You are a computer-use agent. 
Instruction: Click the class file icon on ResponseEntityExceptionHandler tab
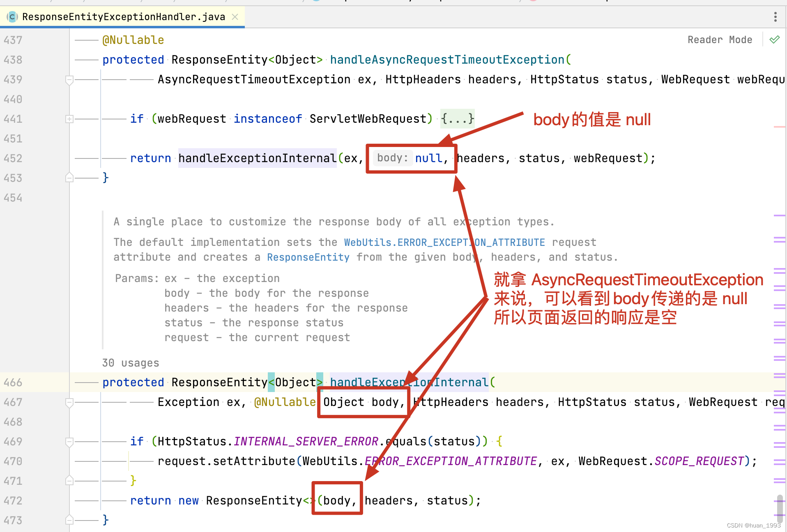(12, 17)
